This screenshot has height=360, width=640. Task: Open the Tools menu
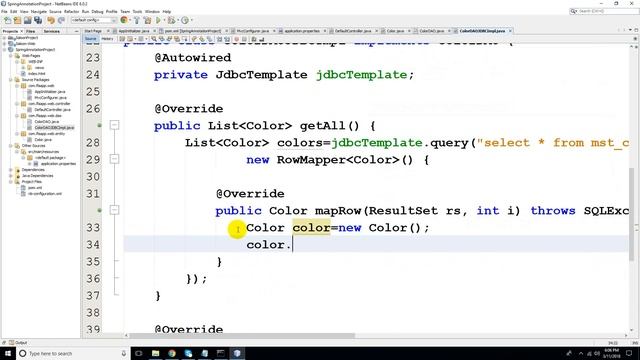tap(138, 11)
